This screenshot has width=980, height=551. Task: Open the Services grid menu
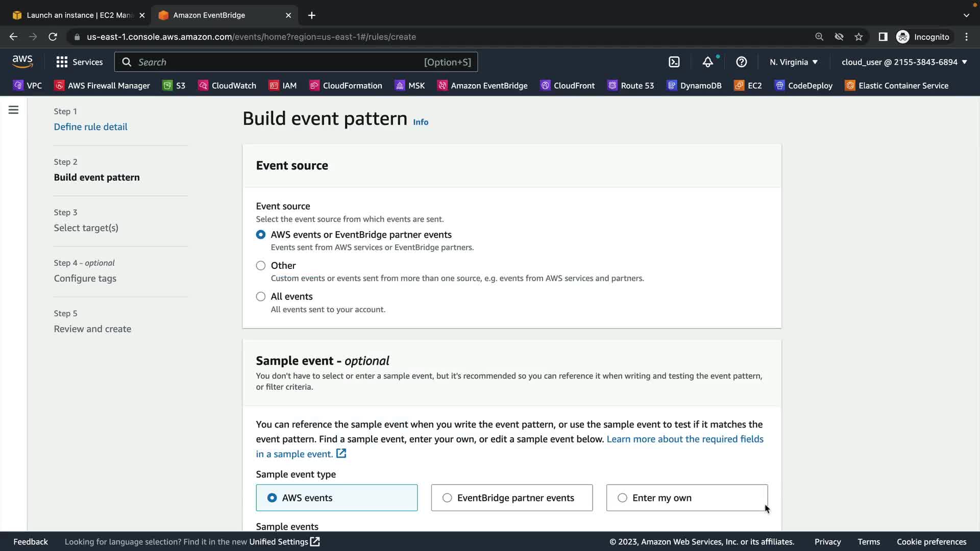[x=79, y=62]
